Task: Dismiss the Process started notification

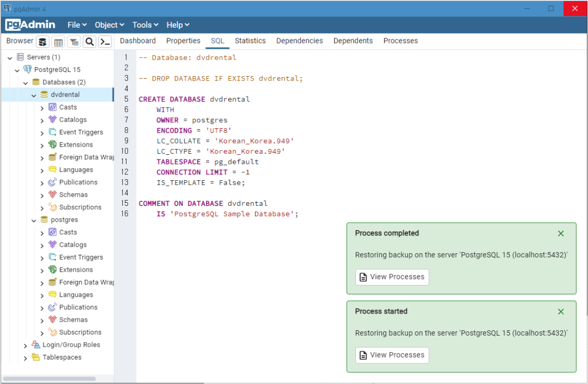Action: [561, 312]
